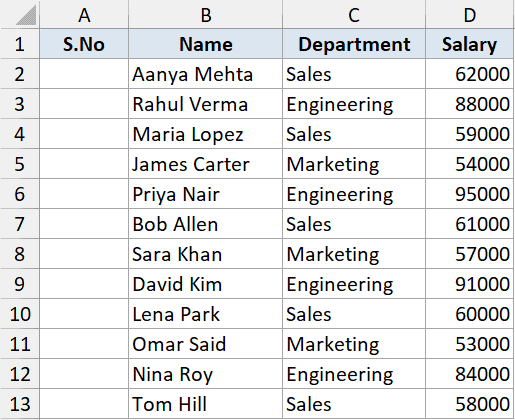
Task: Click Lena Park's Sales department cell
Action: pos(354,314)
